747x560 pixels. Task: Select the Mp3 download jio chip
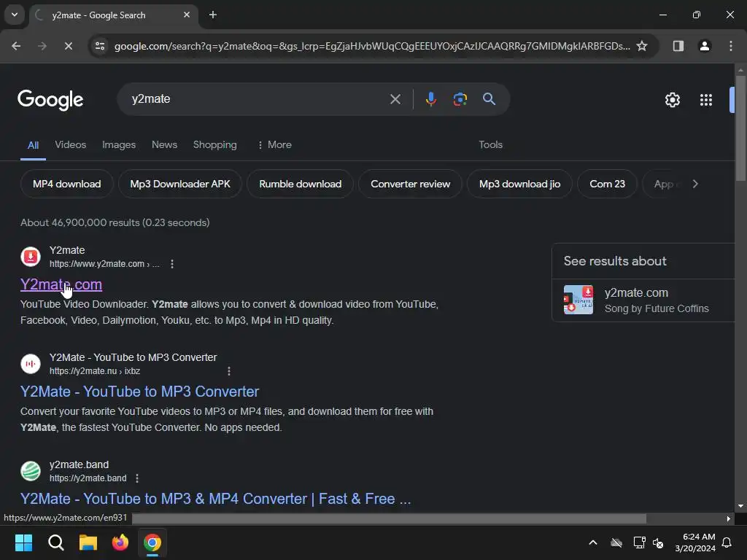(519, 184)
